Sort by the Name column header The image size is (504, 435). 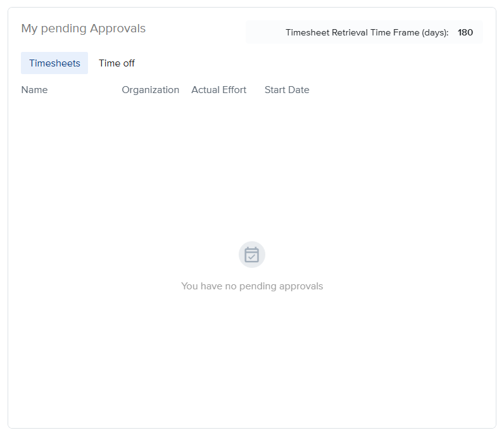(34, 90)
